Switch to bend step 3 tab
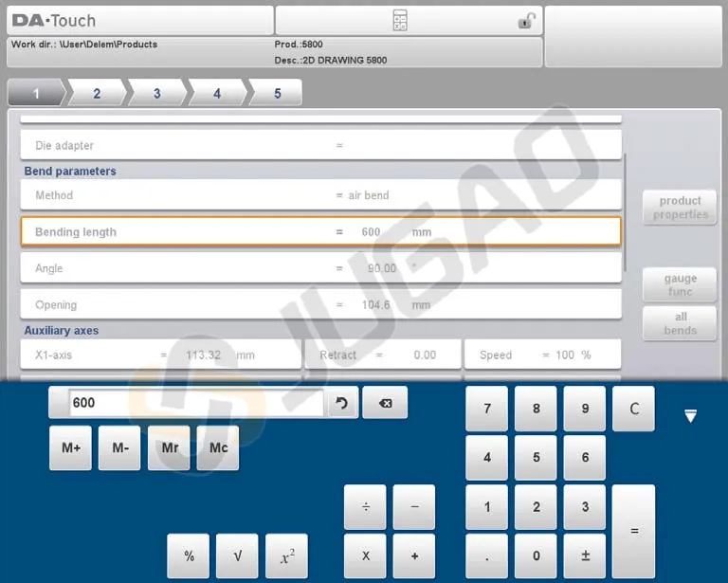This screenshot has width=728, height=583. [x=156, y=94]
